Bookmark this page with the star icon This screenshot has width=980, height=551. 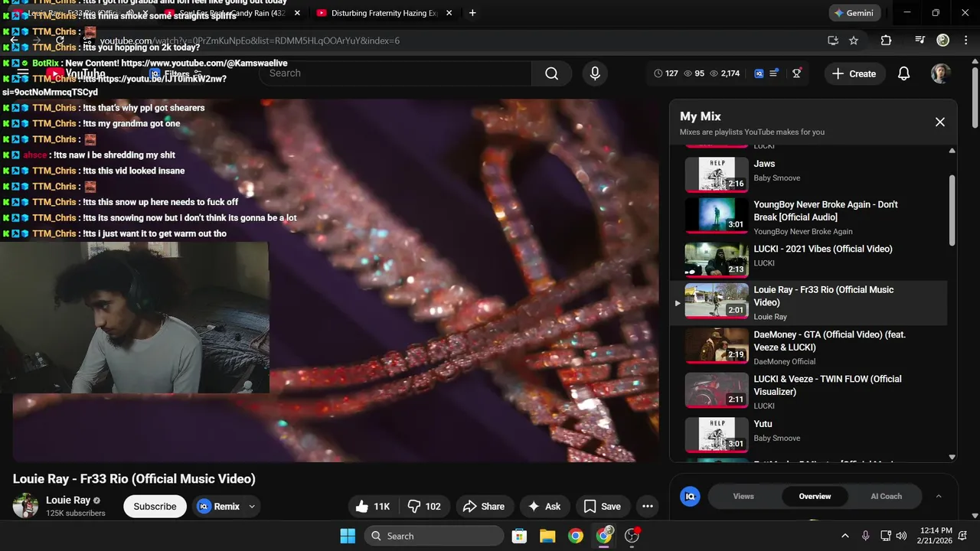coord(854,41)
